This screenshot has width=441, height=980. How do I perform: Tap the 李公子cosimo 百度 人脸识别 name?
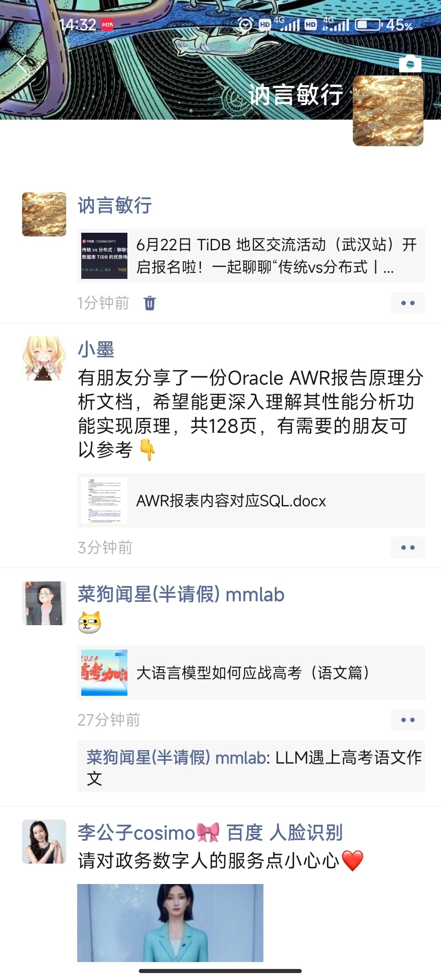pyautogui.click(x=210, y=833)
